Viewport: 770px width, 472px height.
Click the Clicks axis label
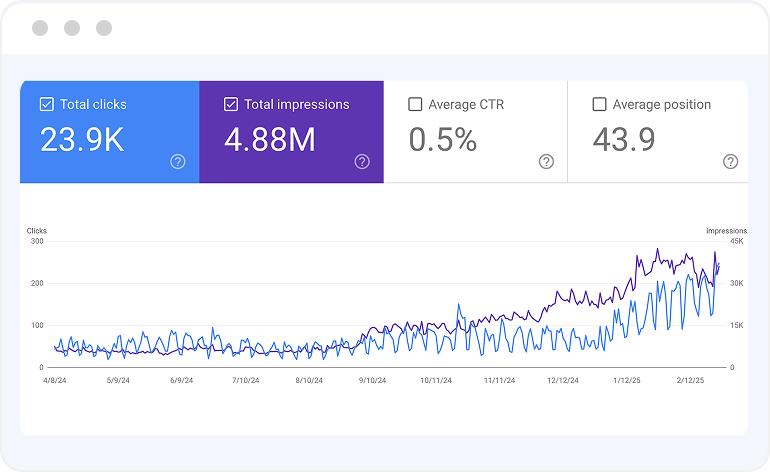point(37,231)
